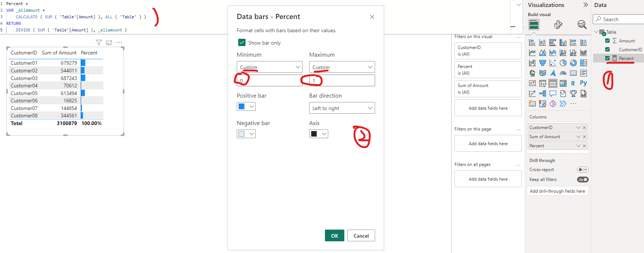This screenshot has height=253, width=644.
Task: Select the slicer visual
Action: (543, 83)
